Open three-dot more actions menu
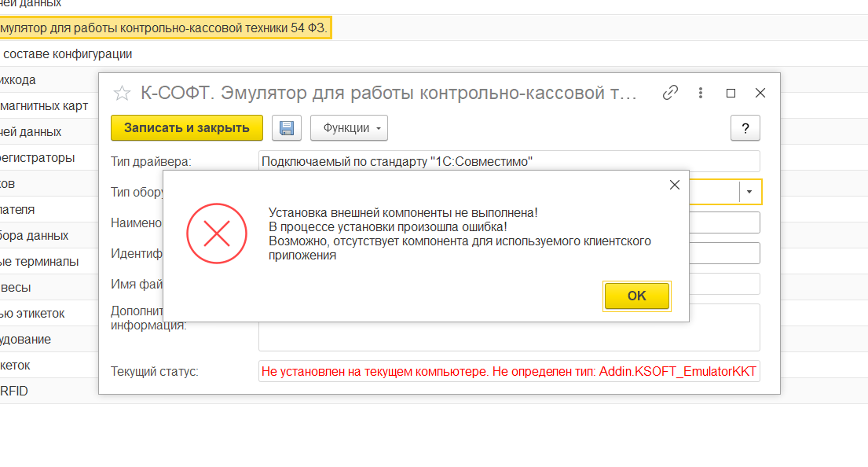The height and width of the screenshot is (467, 868). tap(700, 93)
